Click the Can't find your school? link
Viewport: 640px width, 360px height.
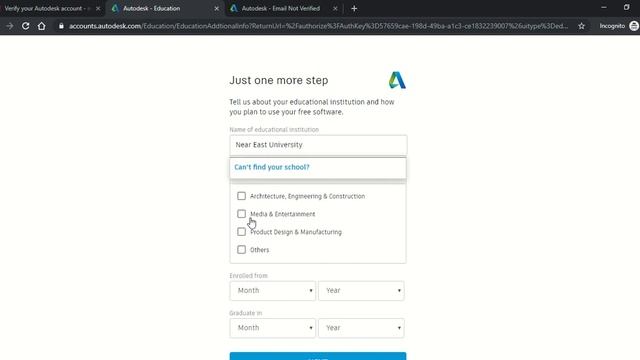click(272, 167)
